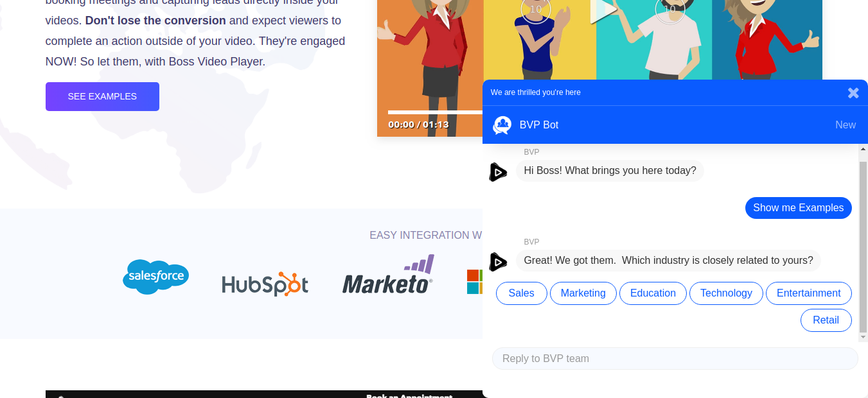Image resolution: width=868 pixels, height=398 pixels.
Task: Click the BVP Bot avatar icon in header
Action: 502,125
